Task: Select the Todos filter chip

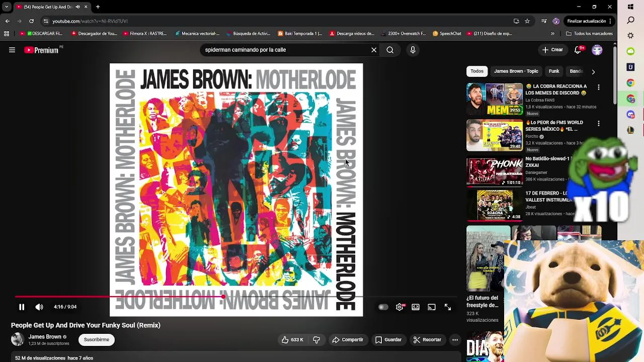Action: (477, 71)
